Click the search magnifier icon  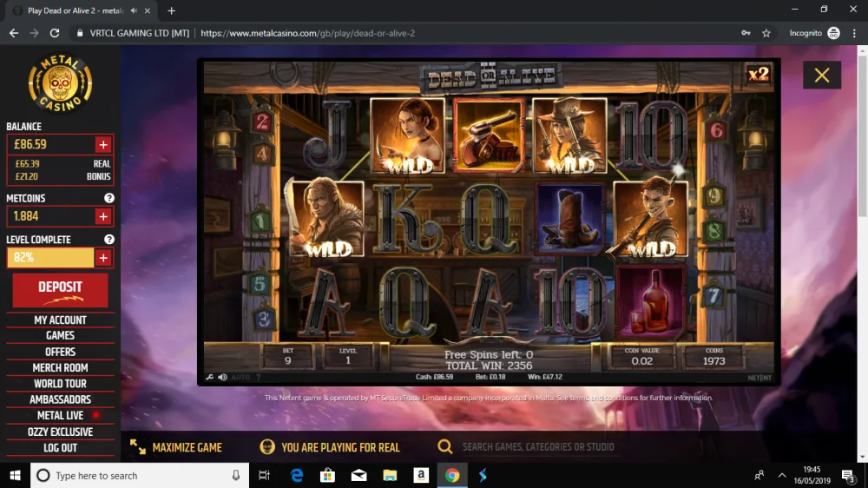click(445, 446)
